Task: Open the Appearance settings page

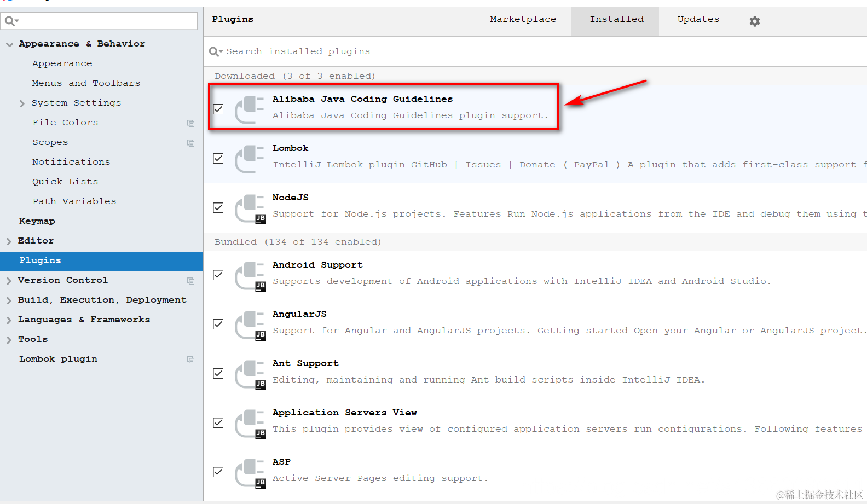Action: (62, 63)
